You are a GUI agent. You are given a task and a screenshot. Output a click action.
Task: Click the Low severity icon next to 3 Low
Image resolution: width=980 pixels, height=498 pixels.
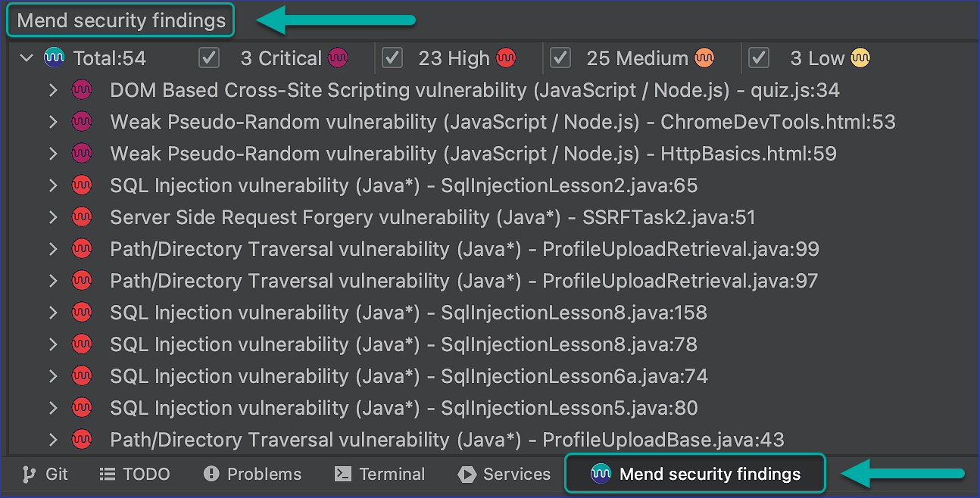(x=860, y=58)
